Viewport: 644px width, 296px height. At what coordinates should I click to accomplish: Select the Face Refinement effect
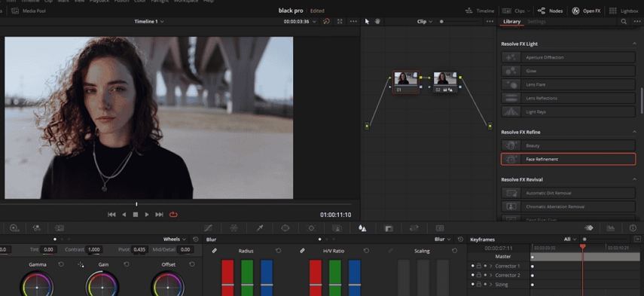pos(568,159)
